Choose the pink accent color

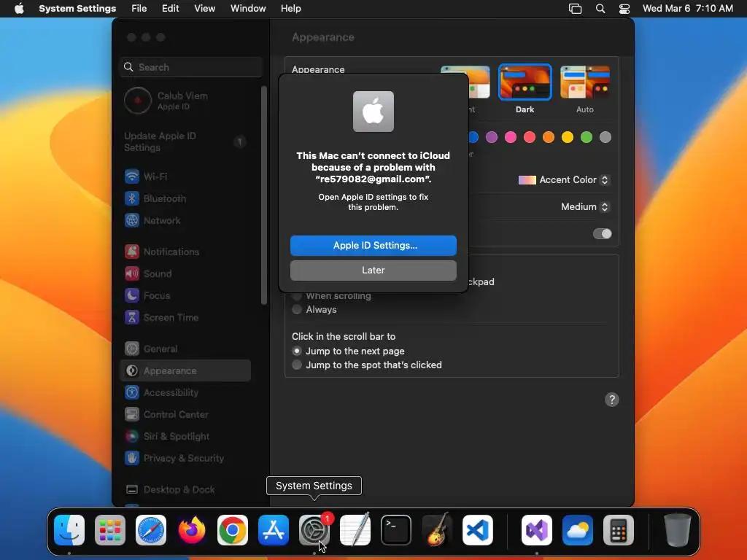coord(511,137)
